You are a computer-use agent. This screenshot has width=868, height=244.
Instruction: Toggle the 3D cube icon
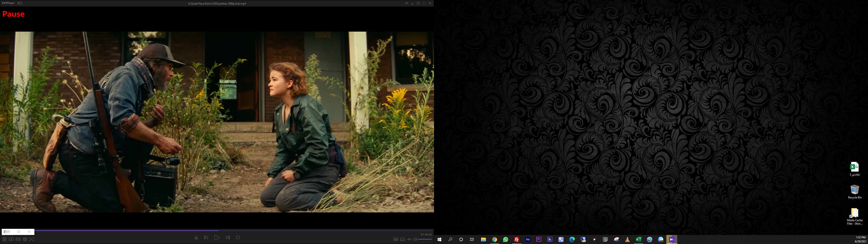coord(25,239)
